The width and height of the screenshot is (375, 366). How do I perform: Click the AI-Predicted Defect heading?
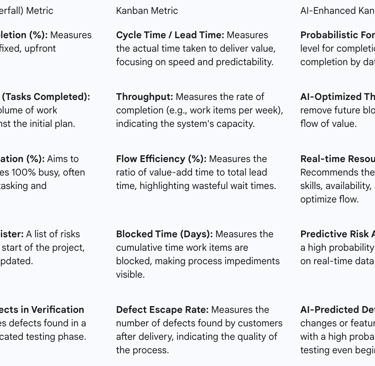pyautogui.click(x=337, y=310)
